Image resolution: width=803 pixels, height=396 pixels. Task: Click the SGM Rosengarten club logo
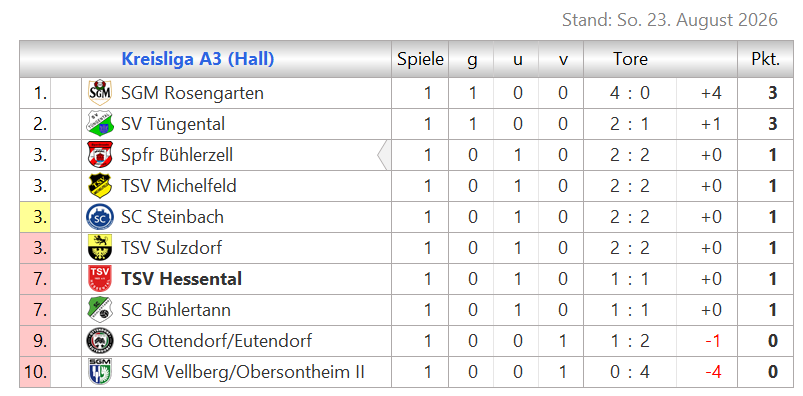pyautogui.click(x=99, y=93)
